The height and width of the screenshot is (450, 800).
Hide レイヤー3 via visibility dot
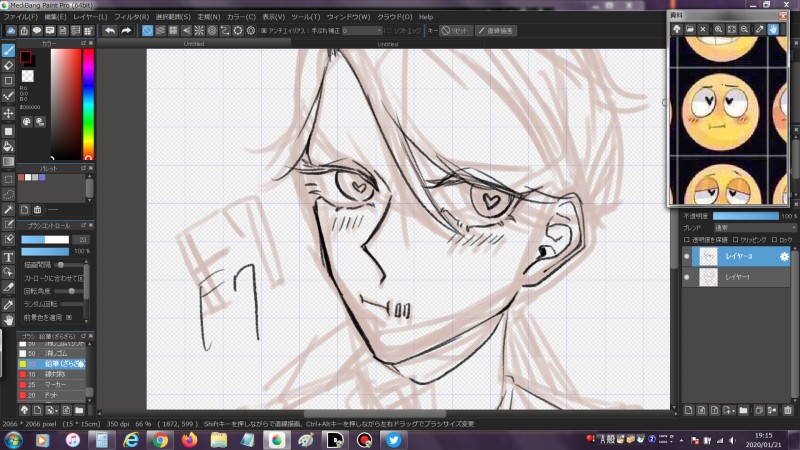[687, 257]
